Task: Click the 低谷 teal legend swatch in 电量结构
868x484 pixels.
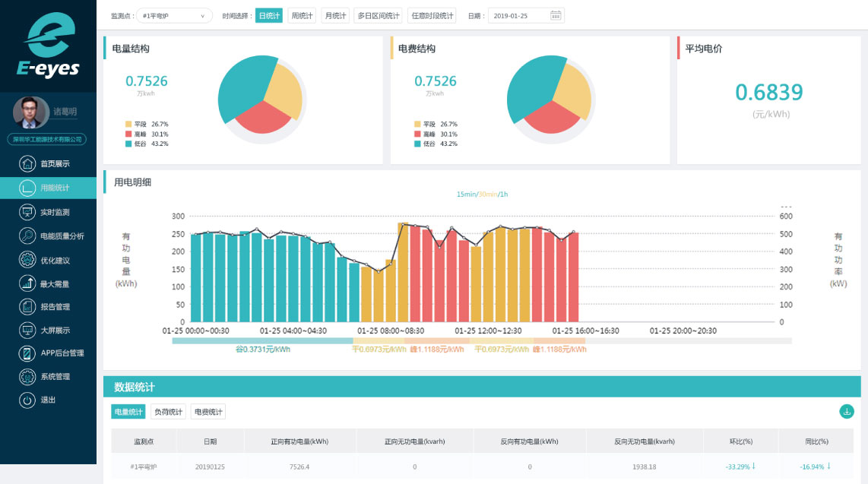Action: (x=128, y=144)
